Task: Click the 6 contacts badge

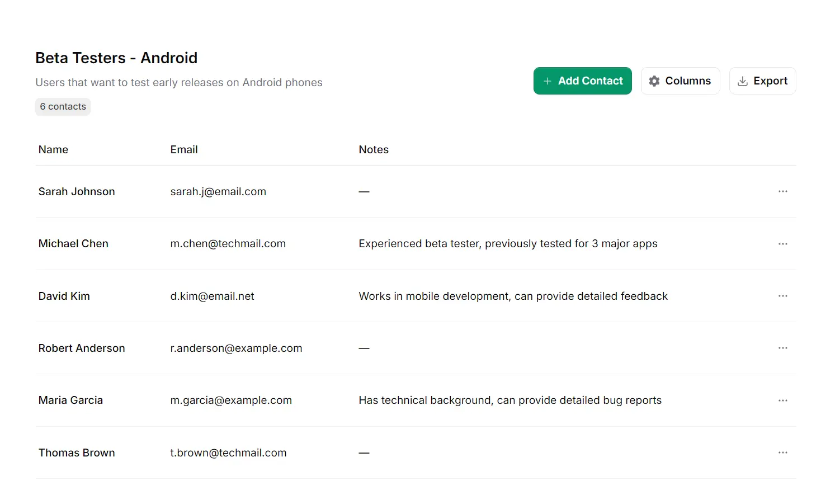Action: 63,107
